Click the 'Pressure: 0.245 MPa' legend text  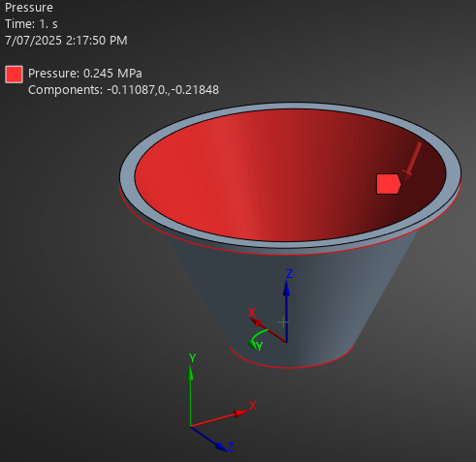click(x=85, y=74)
